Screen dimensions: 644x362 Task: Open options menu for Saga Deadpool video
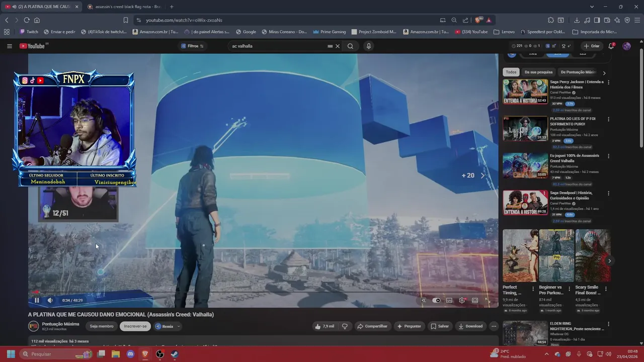tap(608, 193)
